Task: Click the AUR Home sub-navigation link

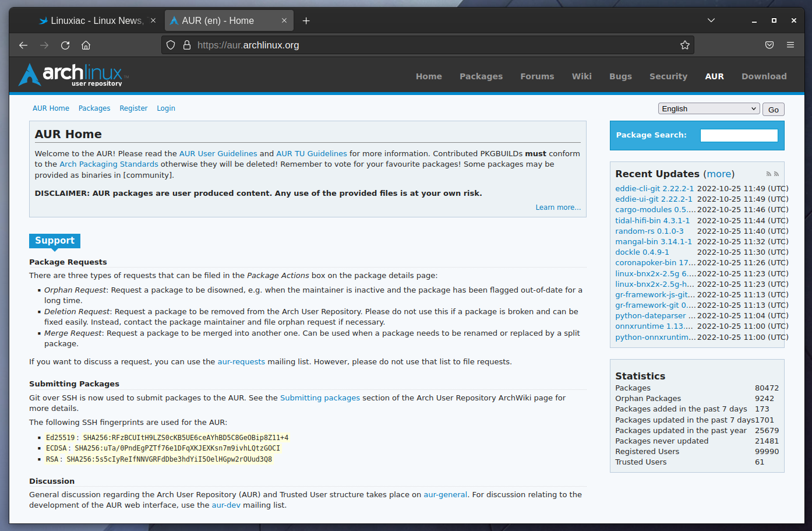Action: (x=51, y=108)
